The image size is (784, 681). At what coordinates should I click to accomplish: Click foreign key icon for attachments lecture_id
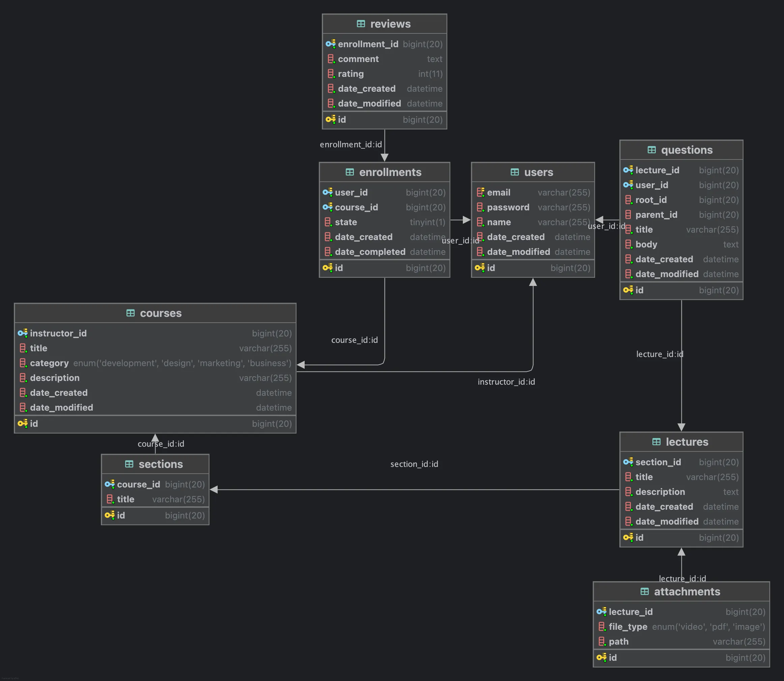(601, 612)
